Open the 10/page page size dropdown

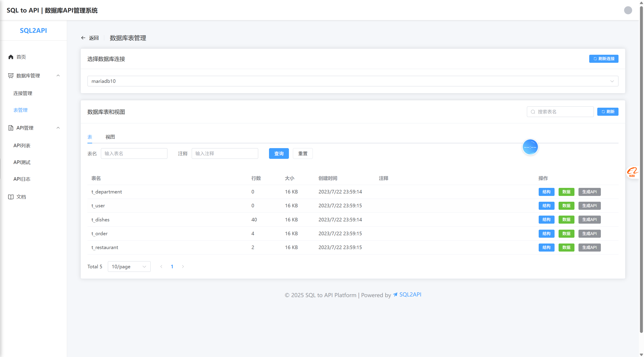[x=129, y=267]
